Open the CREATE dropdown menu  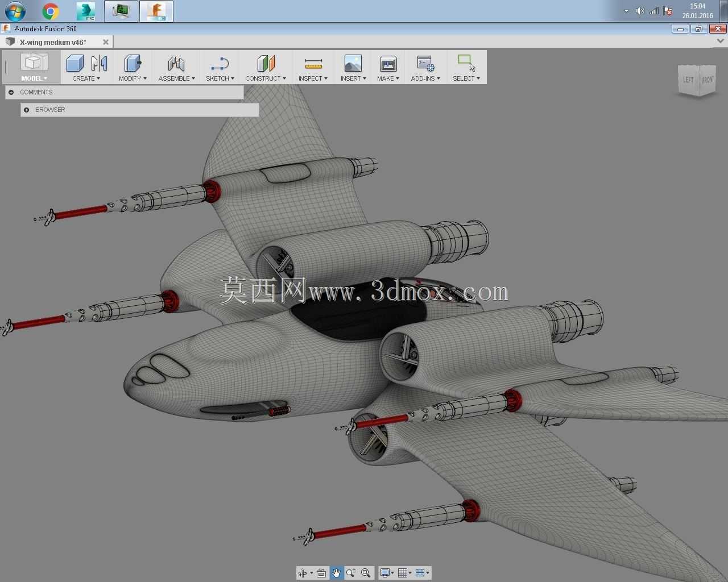click(86, 78)
